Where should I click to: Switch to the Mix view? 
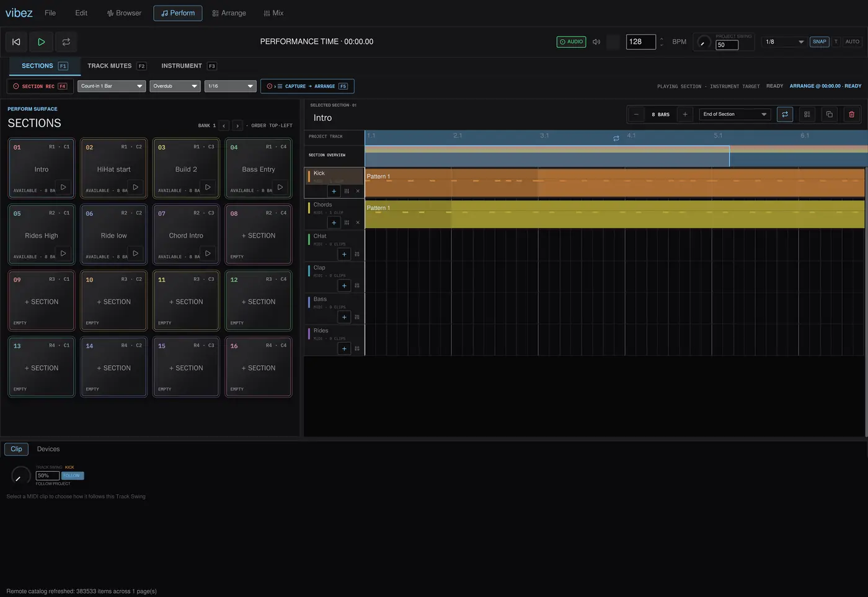click(273, 13)
